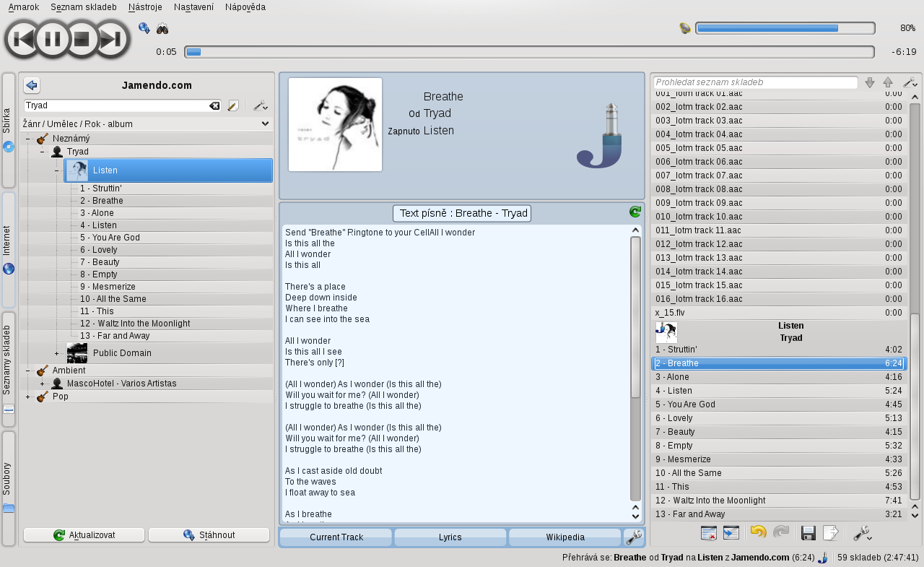Select 'x_15.flv' playlist entry

779,313
